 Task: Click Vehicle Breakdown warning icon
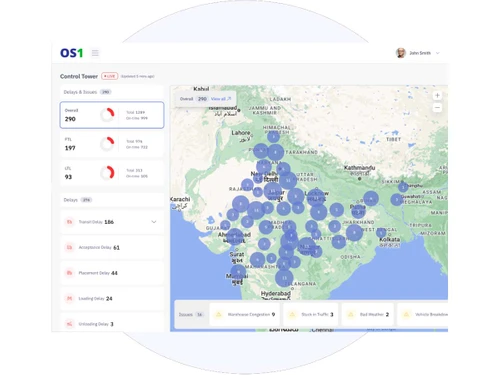click(406, 314)
